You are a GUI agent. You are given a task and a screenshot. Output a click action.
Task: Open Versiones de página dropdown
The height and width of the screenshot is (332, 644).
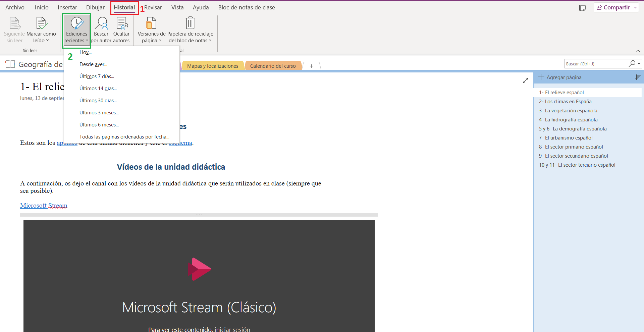tap(152, 30)
